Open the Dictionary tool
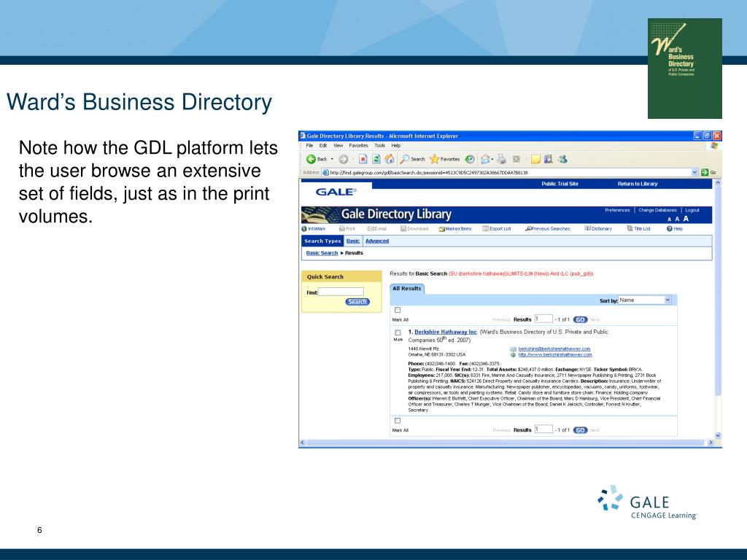747x560 pixels. coord(598,228)
